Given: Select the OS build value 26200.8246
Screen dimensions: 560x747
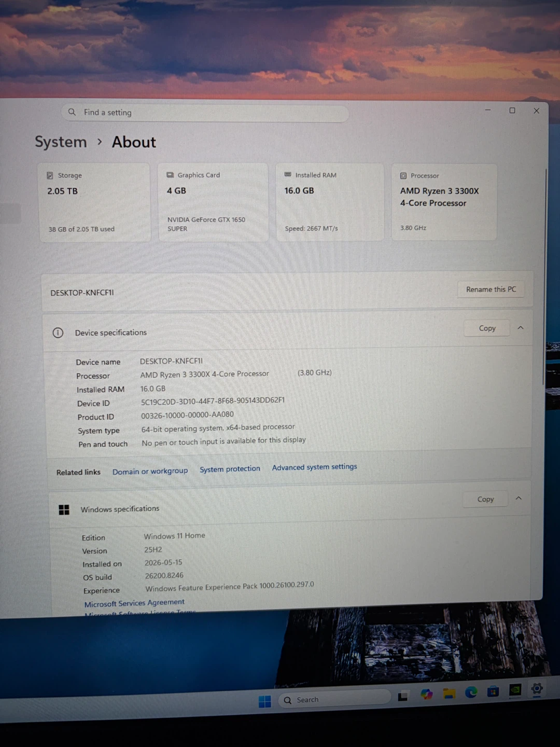Looking at the screenshot, I should click(164, 575).
